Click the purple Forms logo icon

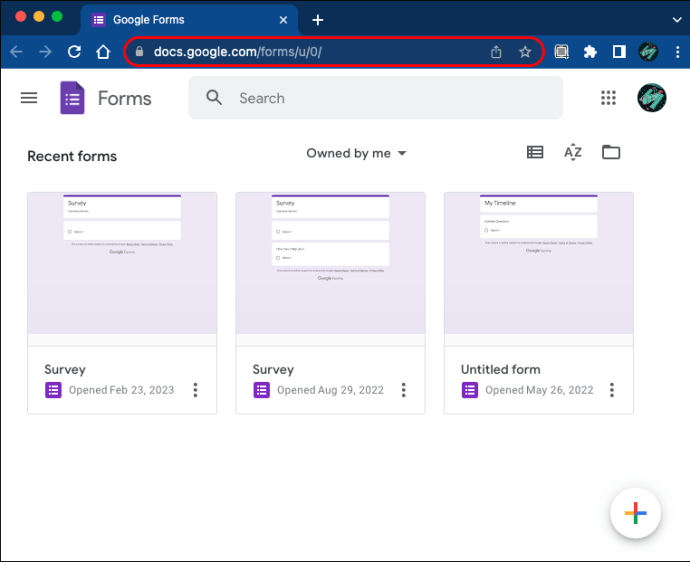click(x=72, y=98)
